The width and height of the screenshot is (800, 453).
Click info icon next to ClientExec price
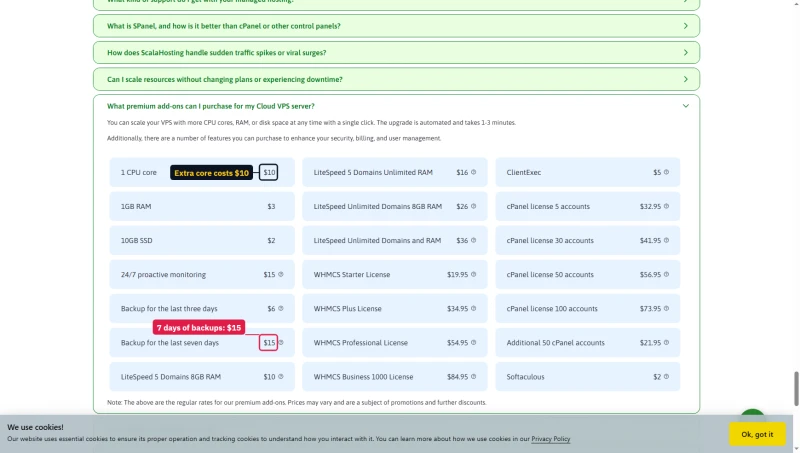666,172
